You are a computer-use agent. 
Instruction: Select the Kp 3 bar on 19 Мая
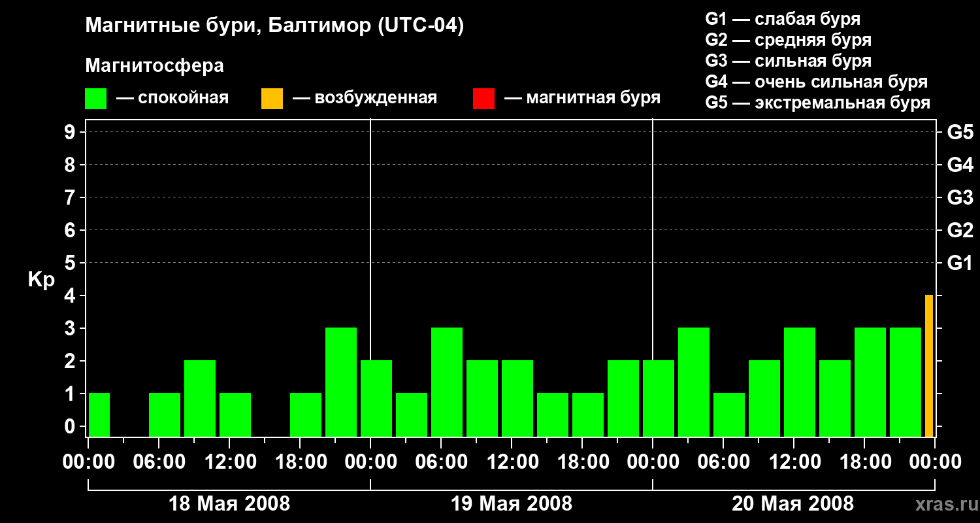pos(447,382)
